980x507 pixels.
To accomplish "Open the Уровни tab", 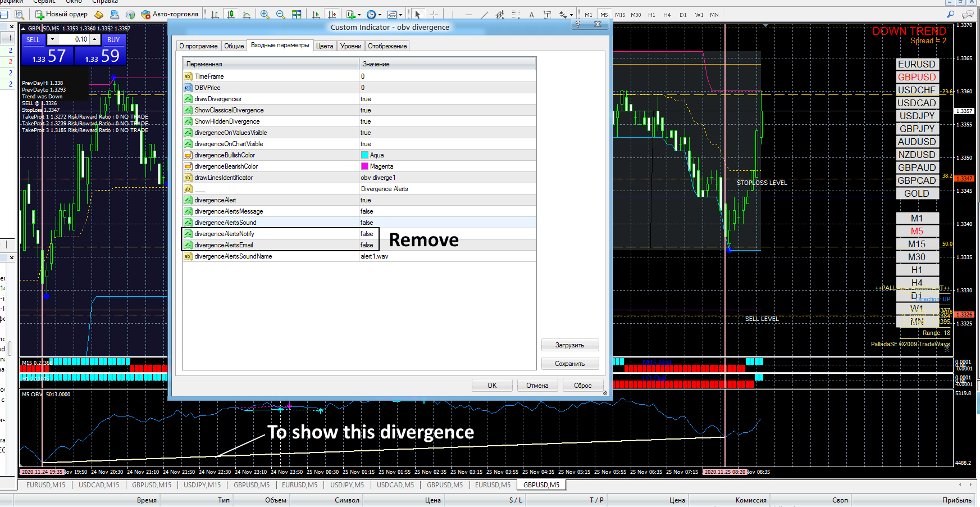I will pyautogui.click(x=350, y=46).
